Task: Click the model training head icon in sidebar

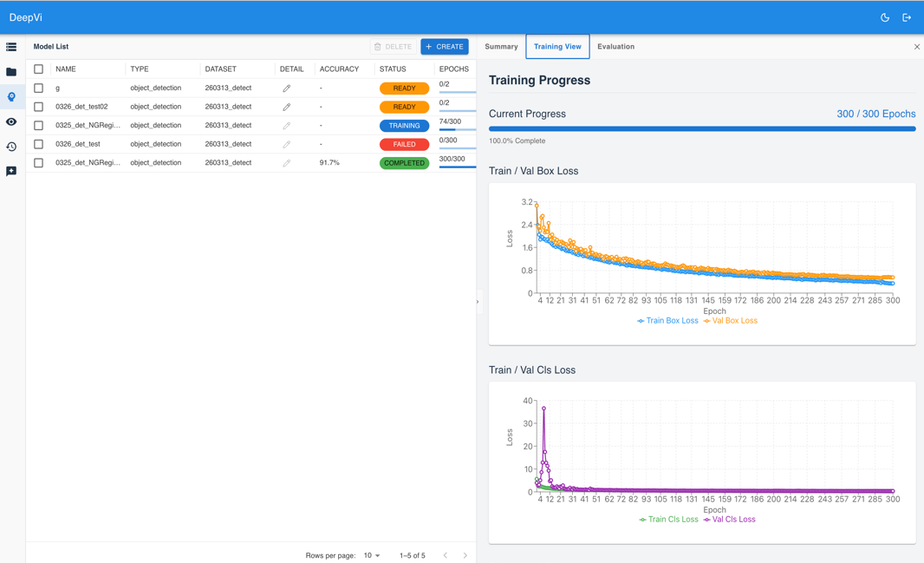Action: coord(11,97)
